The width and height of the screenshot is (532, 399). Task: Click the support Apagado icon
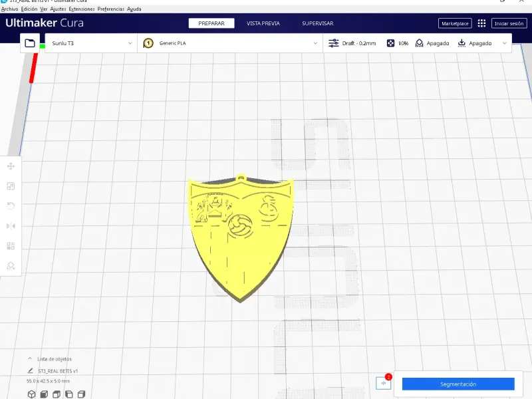click(x=420, y=43)
